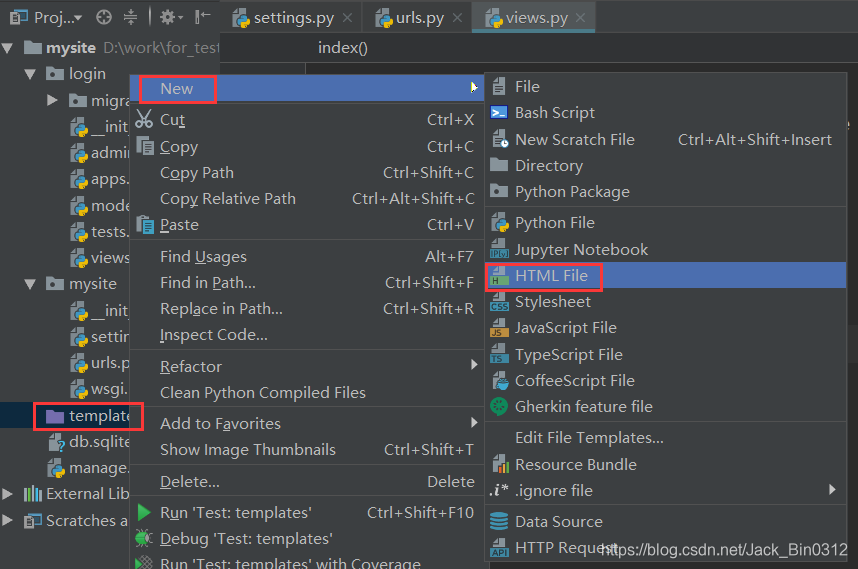Viewport: 858px width, 569px height.
Task: Click the tests.py file icon
Action: 79,233
